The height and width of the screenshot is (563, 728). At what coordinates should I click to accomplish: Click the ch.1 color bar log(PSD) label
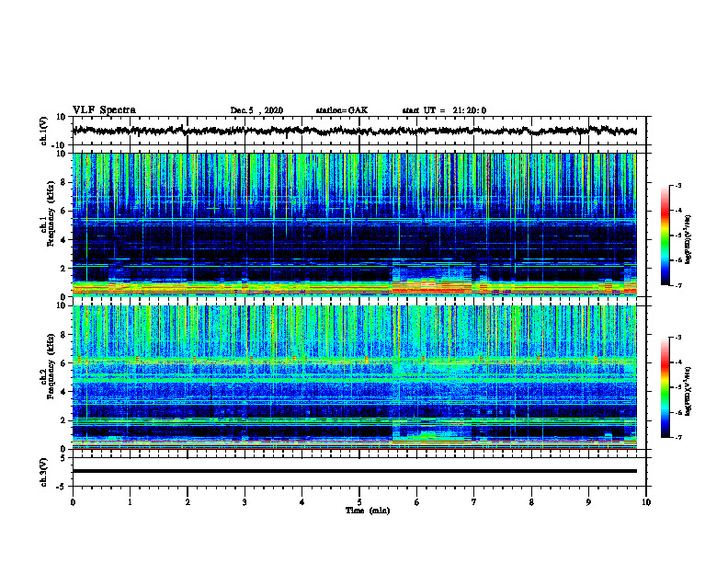[688, 239]
